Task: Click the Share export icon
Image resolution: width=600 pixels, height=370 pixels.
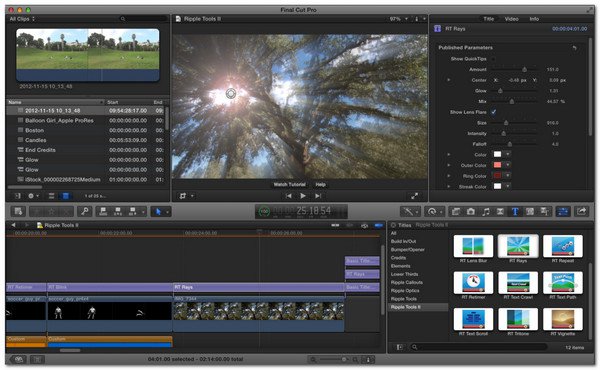Action: [582, 211]
